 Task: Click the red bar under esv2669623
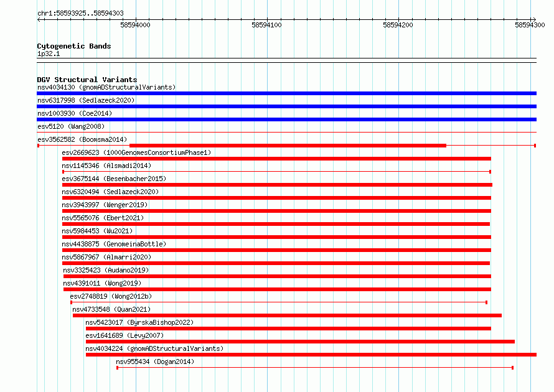coord(276,159)
